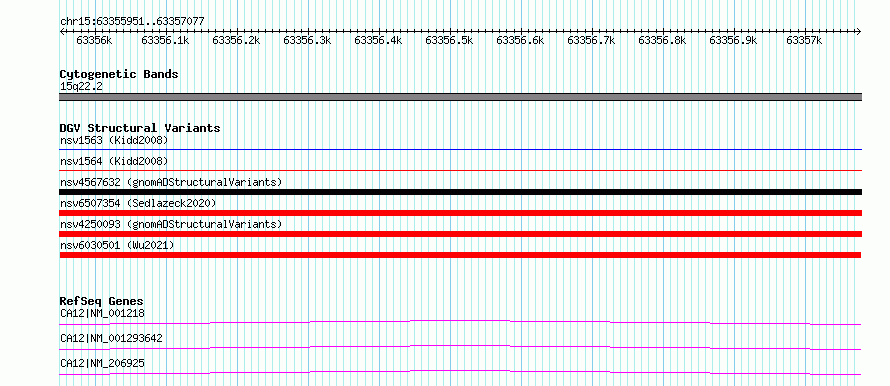Click the 63356.2k ruler tick label

236,41
